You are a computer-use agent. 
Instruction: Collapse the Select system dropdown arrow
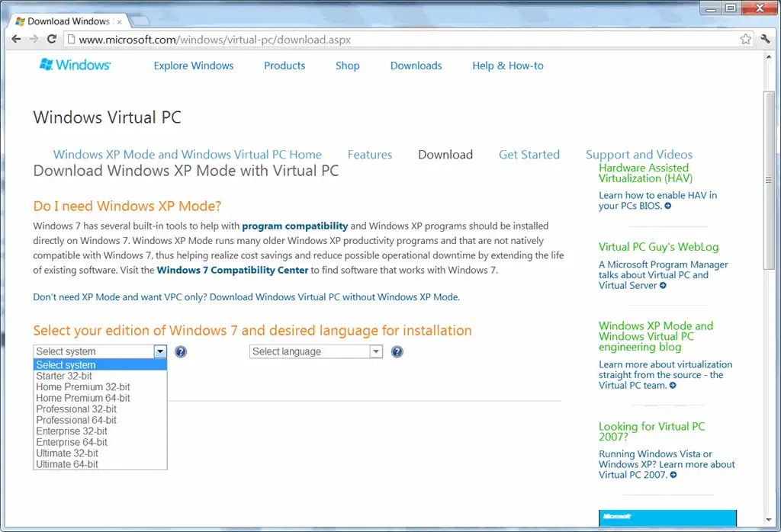[x=159, y=352]
